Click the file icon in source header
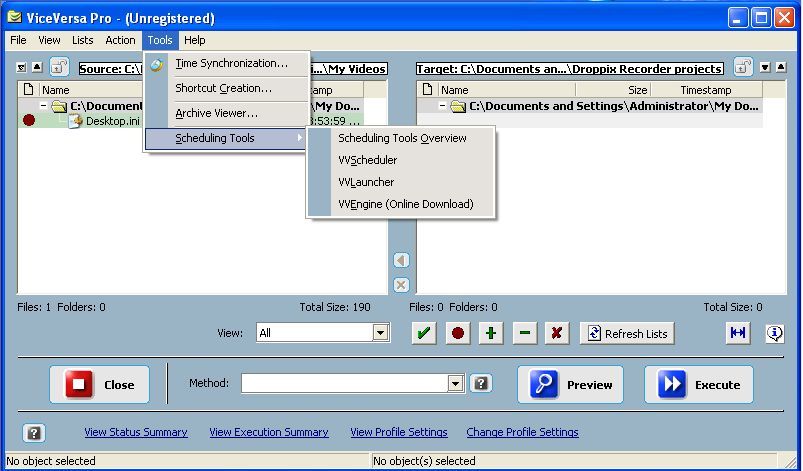This screenshot has width=803, height=471. [x=28, y=90]
